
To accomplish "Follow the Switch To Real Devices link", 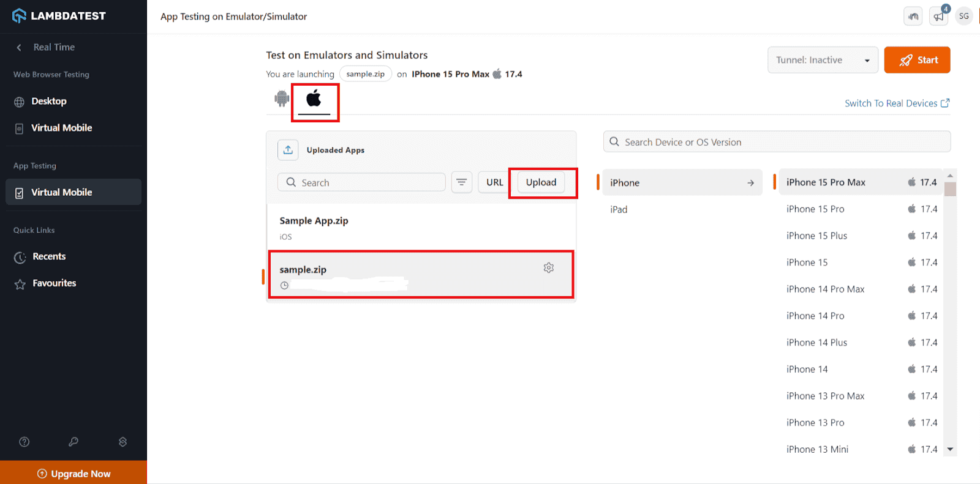I will [x=897, y=103].
